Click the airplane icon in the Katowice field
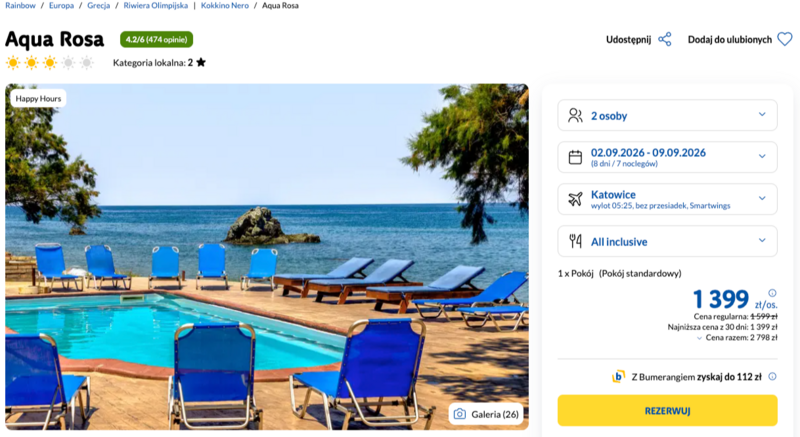800x437 pixels. [x=575, y=199]
